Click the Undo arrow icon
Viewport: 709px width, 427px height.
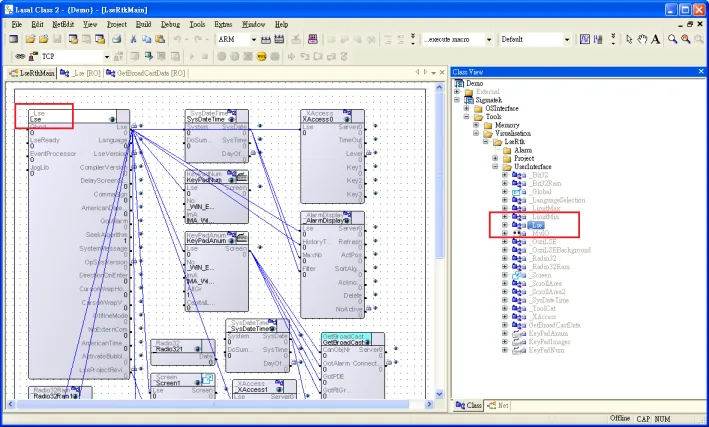[x=178, y=39]
